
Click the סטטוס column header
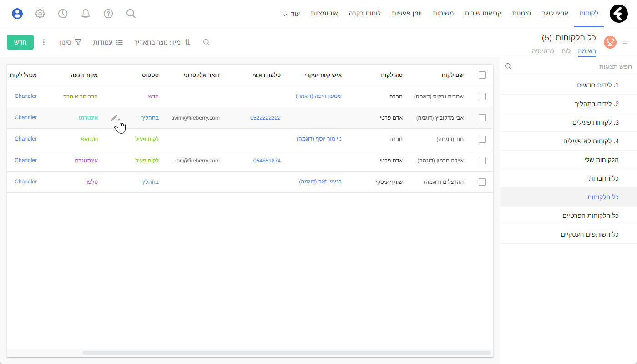pos(149,75)
